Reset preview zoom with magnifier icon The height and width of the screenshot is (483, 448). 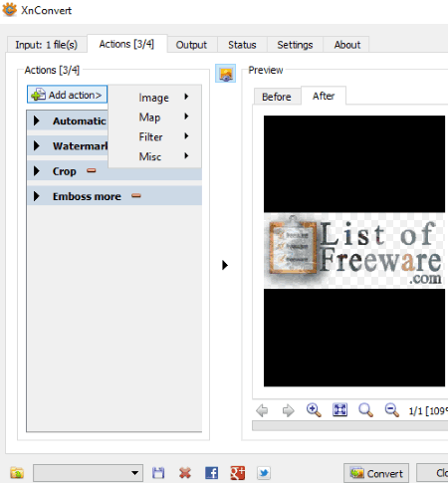coord(365,410)
